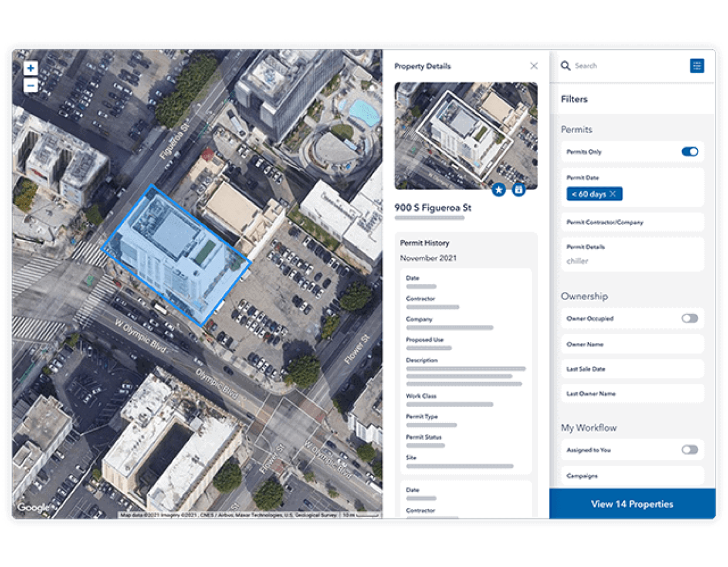The height and width of the screenshot is (567, 728).
Task: Open the blue list view icon
Action: pyautogui.click(x=696, y=66)
